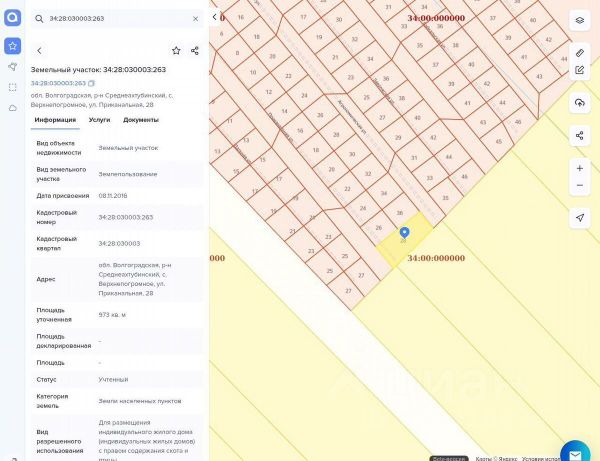Go back with the left arrow
Image resolution: width=600 pixels, height=461 pixels.
click(x=39, y=50)
